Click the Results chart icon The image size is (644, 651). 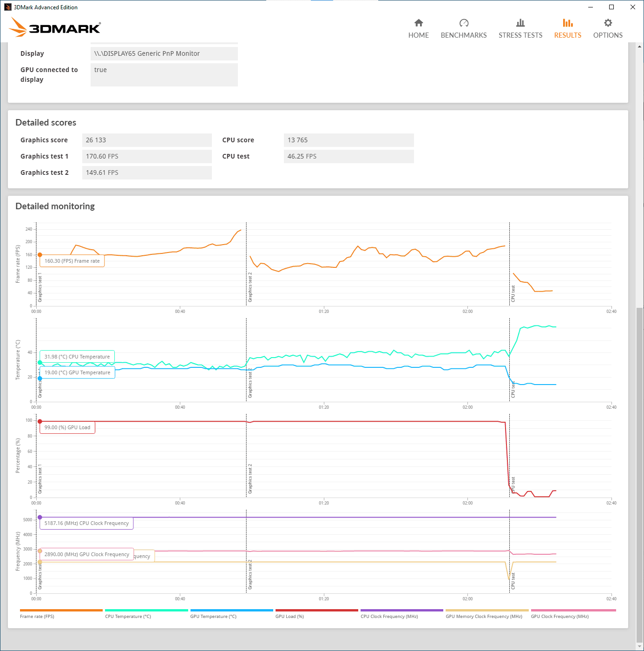568,23
